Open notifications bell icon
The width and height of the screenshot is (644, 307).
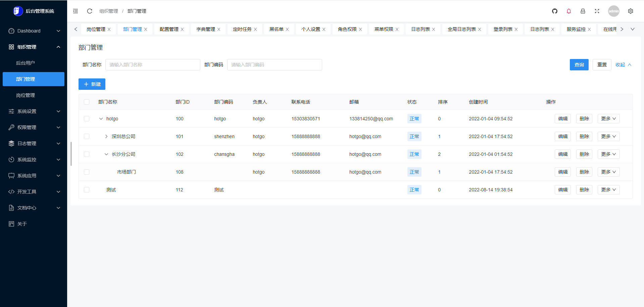(569, 11)
